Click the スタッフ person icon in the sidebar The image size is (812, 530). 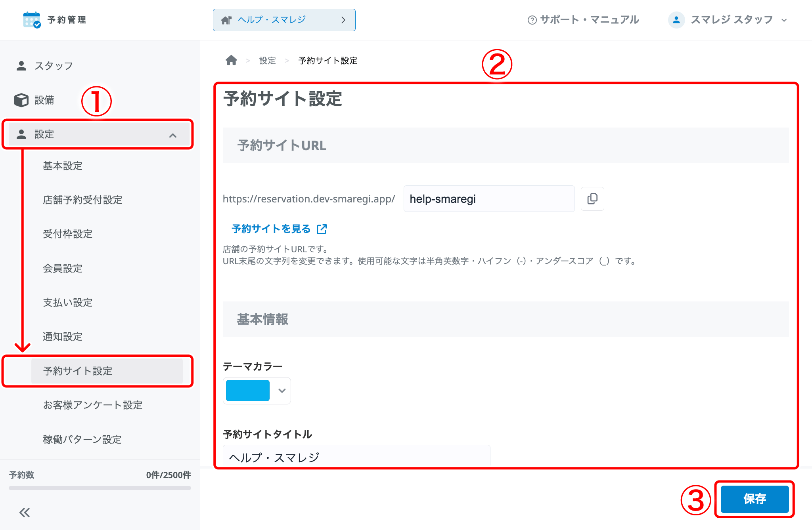(21, 66)
